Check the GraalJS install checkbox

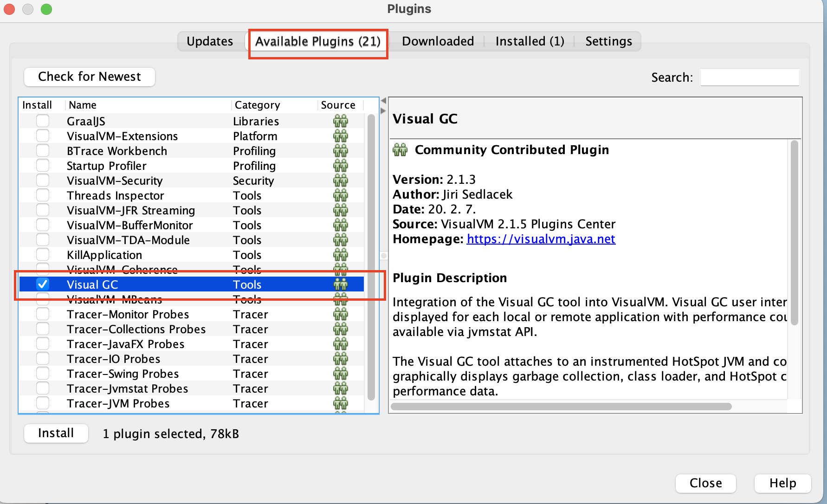43,121
